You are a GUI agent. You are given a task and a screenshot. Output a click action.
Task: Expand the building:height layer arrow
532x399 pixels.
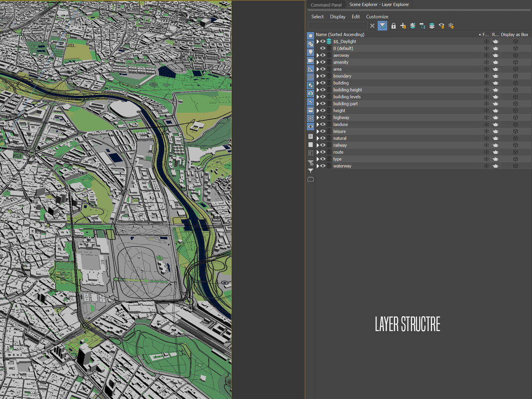tap(318, 89)
